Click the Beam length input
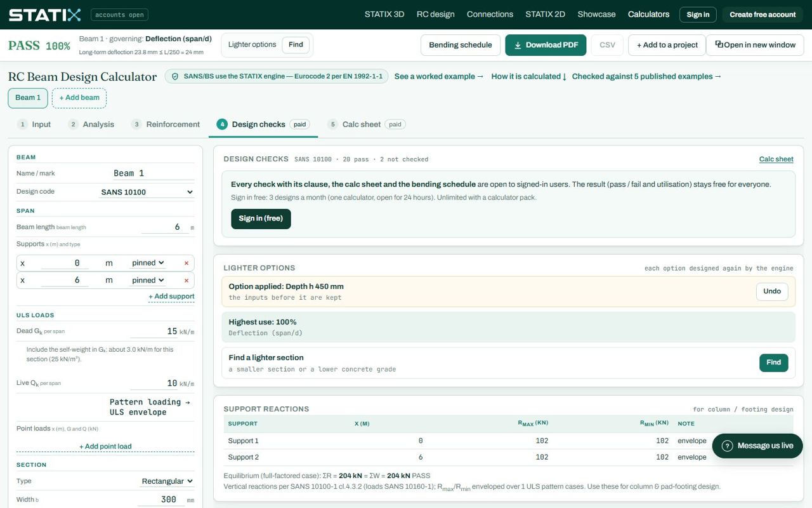 pos(165,227)
